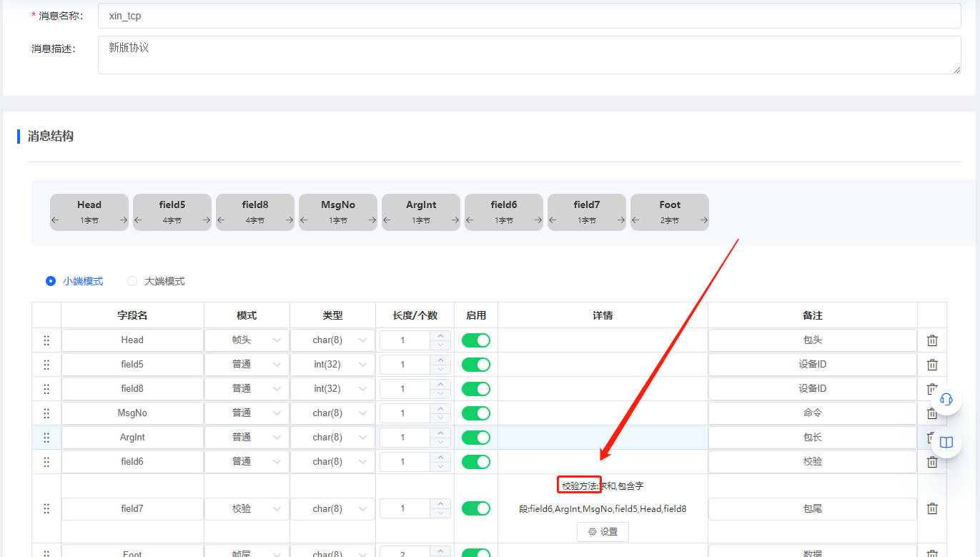980x557 pixels.
Task: Disable the Head field enable switch
Action: coord(475,340)
